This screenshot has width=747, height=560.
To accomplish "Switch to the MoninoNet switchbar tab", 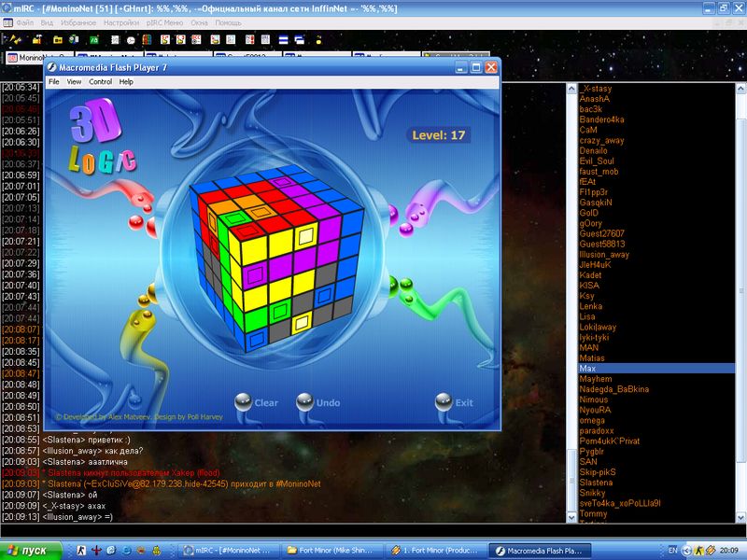I will pyautogui.click(x=25, y=58).
